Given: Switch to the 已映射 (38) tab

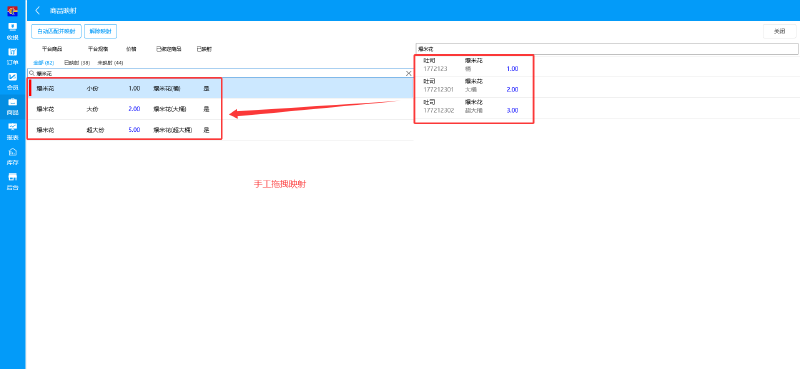Looking at the screenshot, I should tap(77, 63).
